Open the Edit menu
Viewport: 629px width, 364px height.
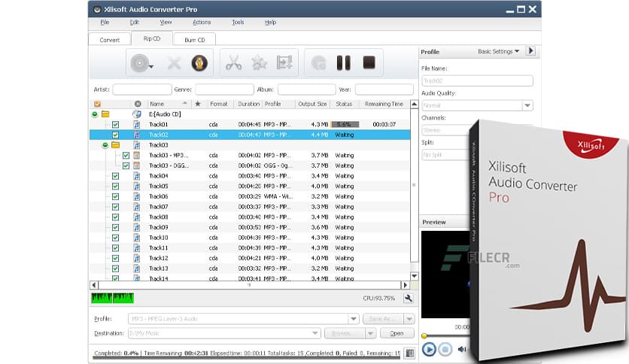(x=135, y=23)
